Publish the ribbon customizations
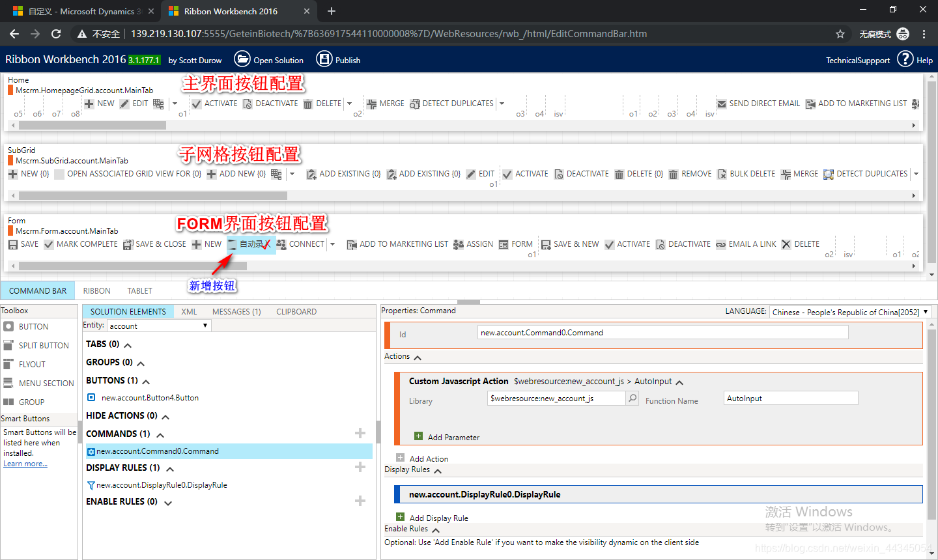The image size is (938, 560). coord(338,59)
